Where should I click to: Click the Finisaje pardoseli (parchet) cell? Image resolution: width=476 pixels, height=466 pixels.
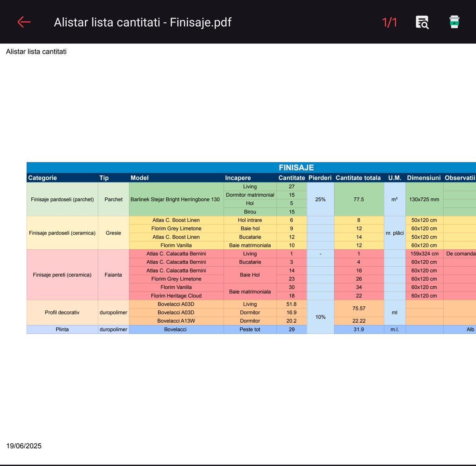pos(62,199)
